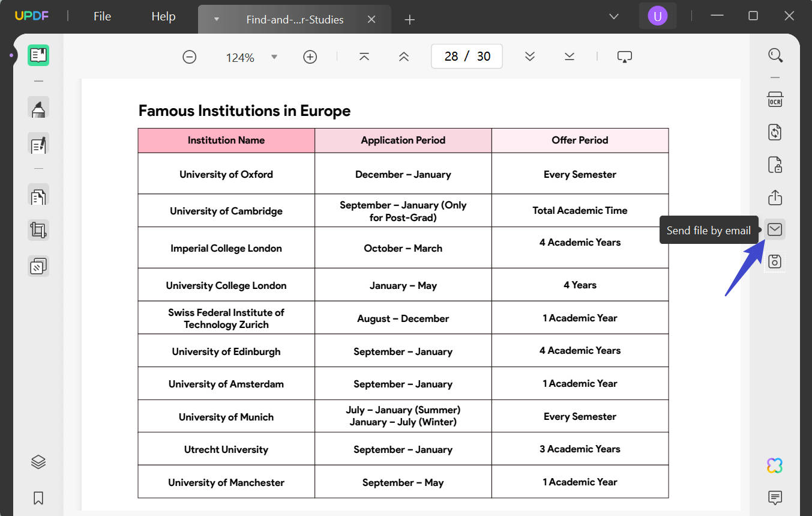This screenshot has width=812, height=516.
Task: Open the Protect PDF lock icon
Action: tap(775, 165)
